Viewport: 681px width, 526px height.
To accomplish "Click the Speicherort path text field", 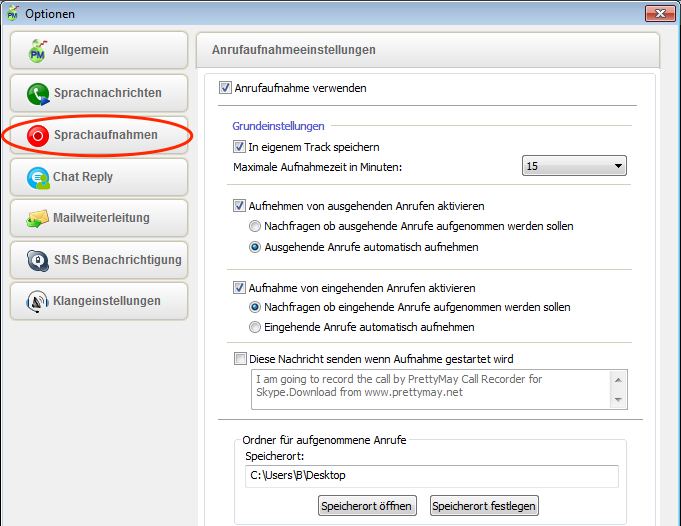I will 431,476.
